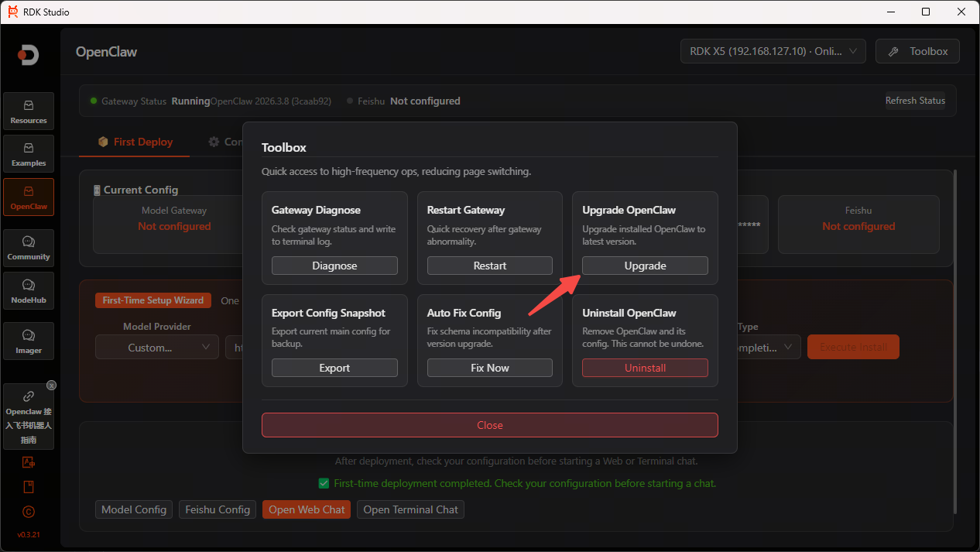Viewport: 980px width, 552px height.
Task: Click the green deployment completed checkmark
Action: 324,483
